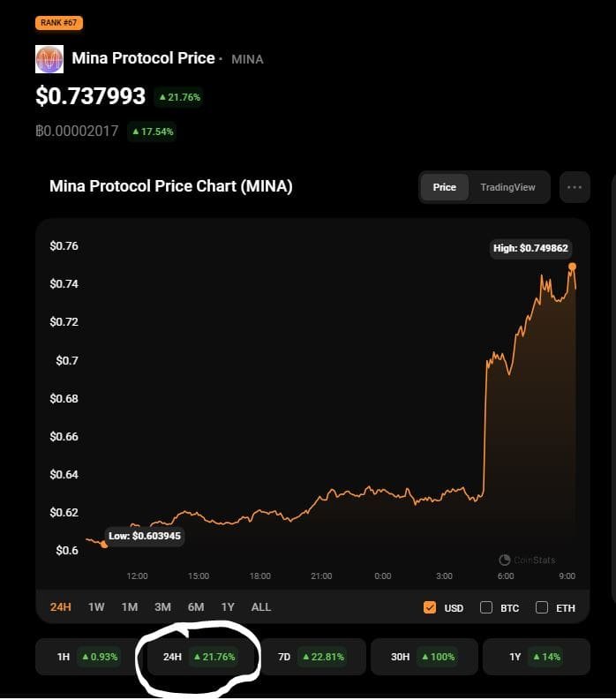This screenshot has height=700, width=616.
Task: Select the 1W time range
Action: 97,607
